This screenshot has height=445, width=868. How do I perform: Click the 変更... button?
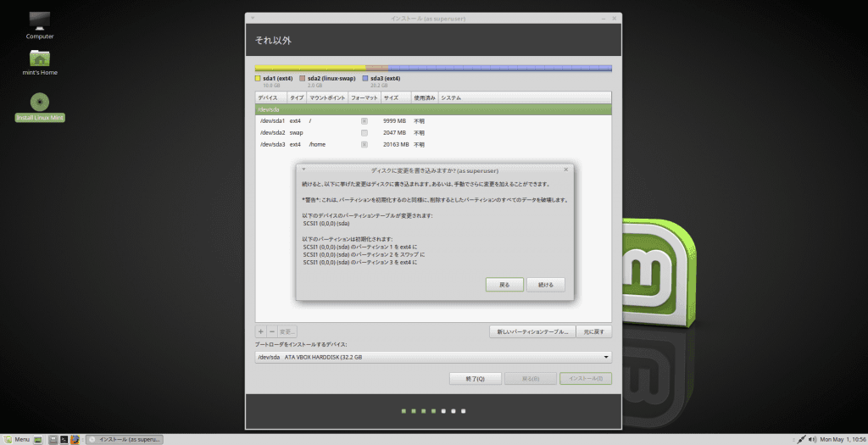click(287, 331)
